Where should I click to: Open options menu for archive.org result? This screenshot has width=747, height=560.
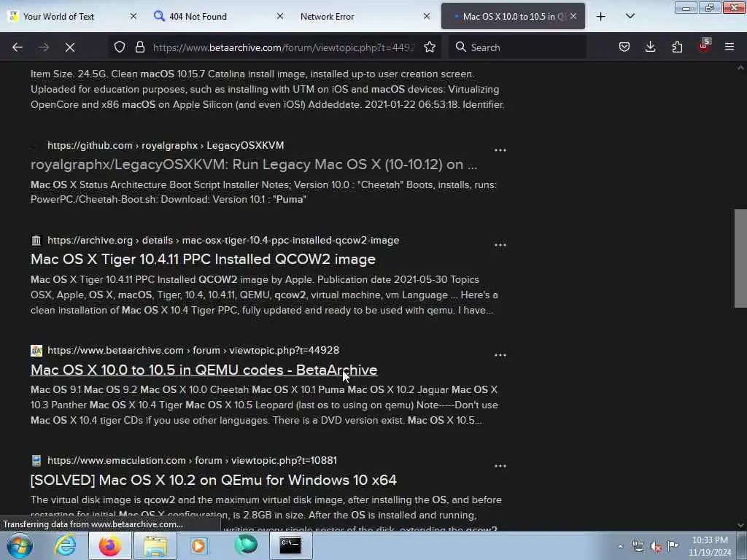coord(500,245)
